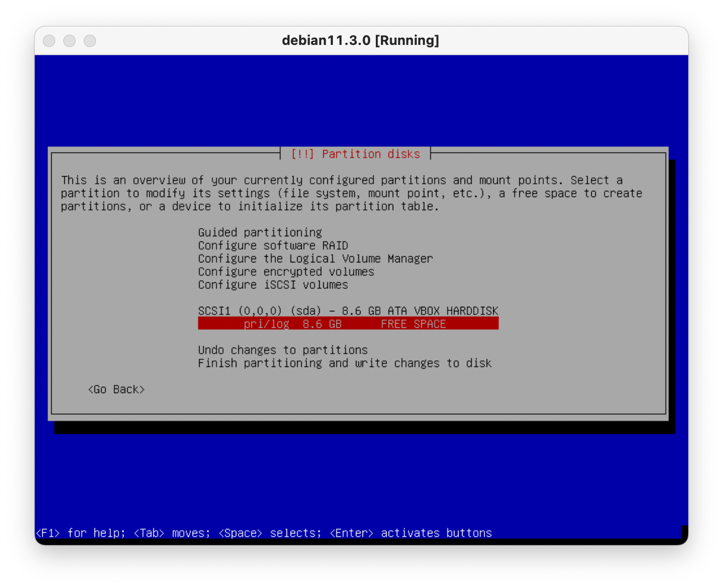
Task: Click the debian11.3.0 [Running] window title
Action: [x=360, y=41]
